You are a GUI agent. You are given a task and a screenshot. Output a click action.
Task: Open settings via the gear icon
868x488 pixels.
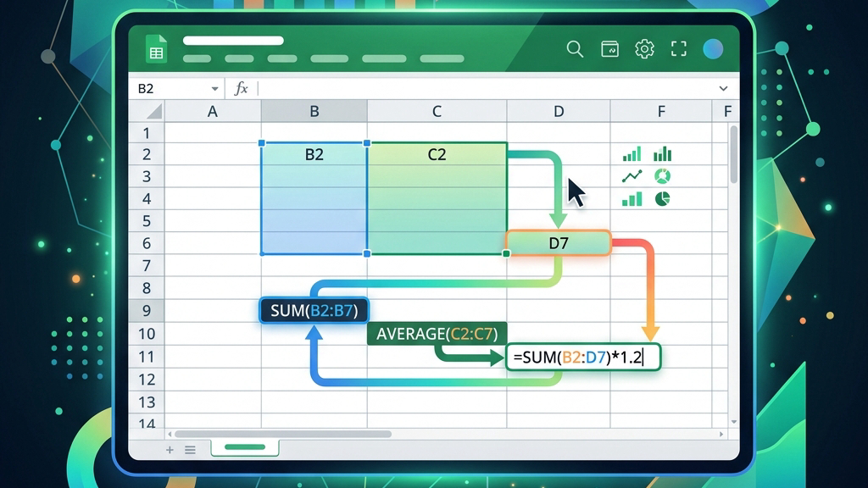(644, 49)
